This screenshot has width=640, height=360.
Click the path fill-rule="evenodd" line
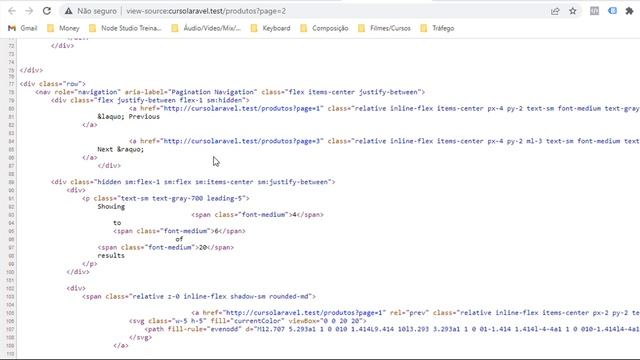(x=392, y=329)
